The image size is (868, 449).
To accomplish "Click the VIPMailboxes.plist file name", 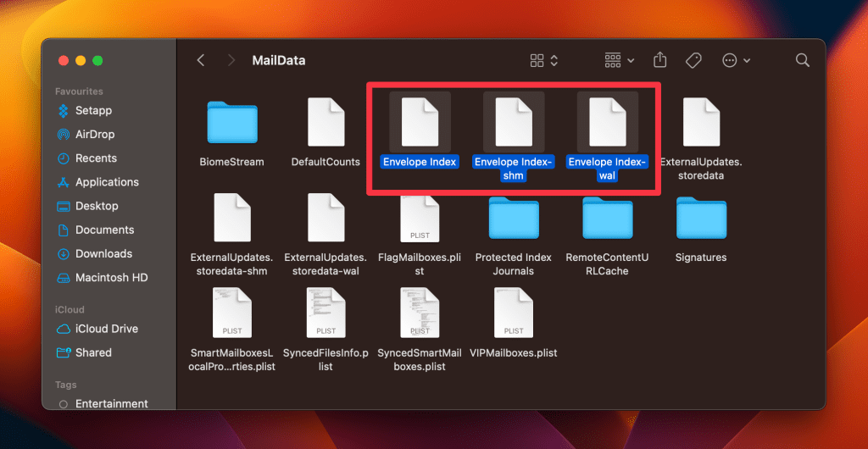I will (514, 352).
